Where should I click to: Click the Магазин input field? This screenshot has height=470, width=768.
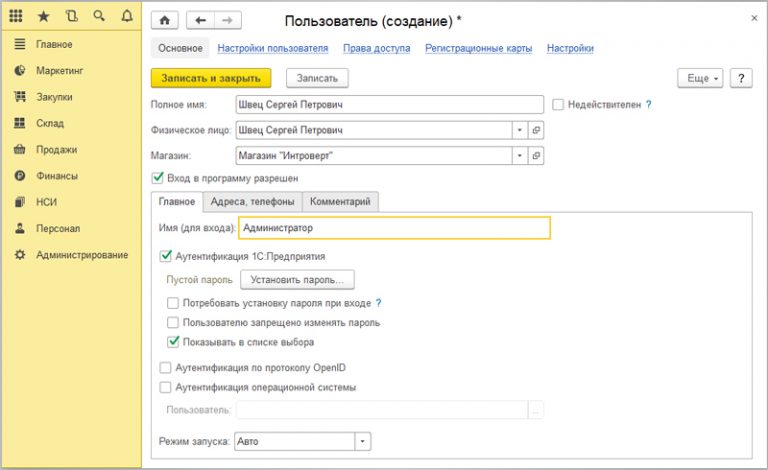point(374,156)
